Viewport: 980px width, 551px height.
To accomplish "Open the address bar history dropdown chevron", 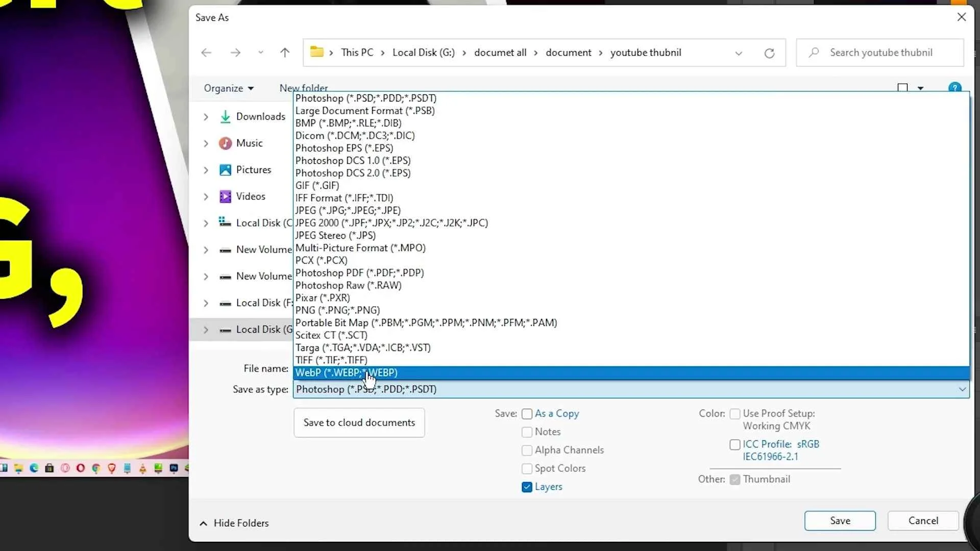I will click(x=738, y=54).
